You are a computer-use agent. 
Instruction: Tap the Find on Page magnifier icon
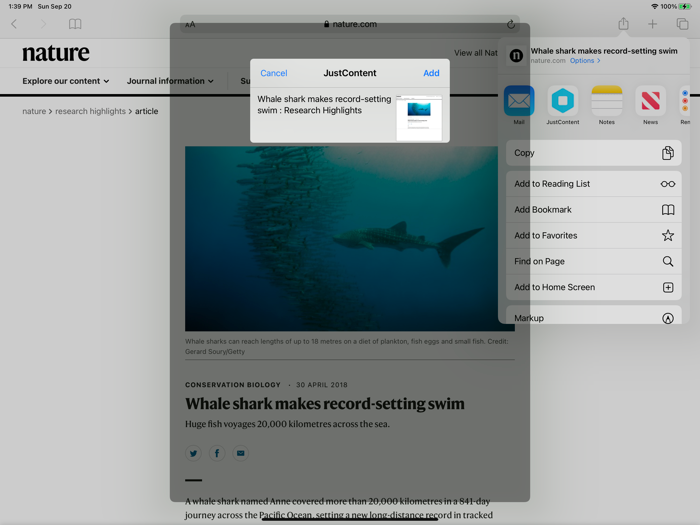[x=667, y=261]
